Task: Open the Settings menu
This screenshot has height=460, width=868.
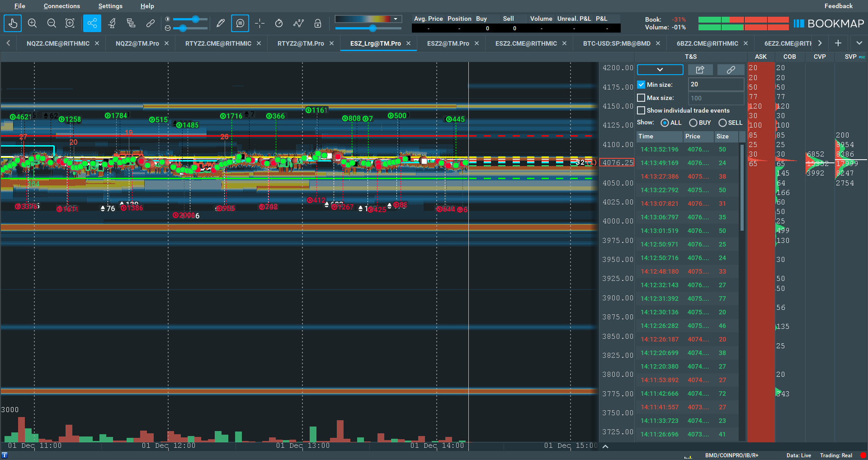Action: [110, 6]
